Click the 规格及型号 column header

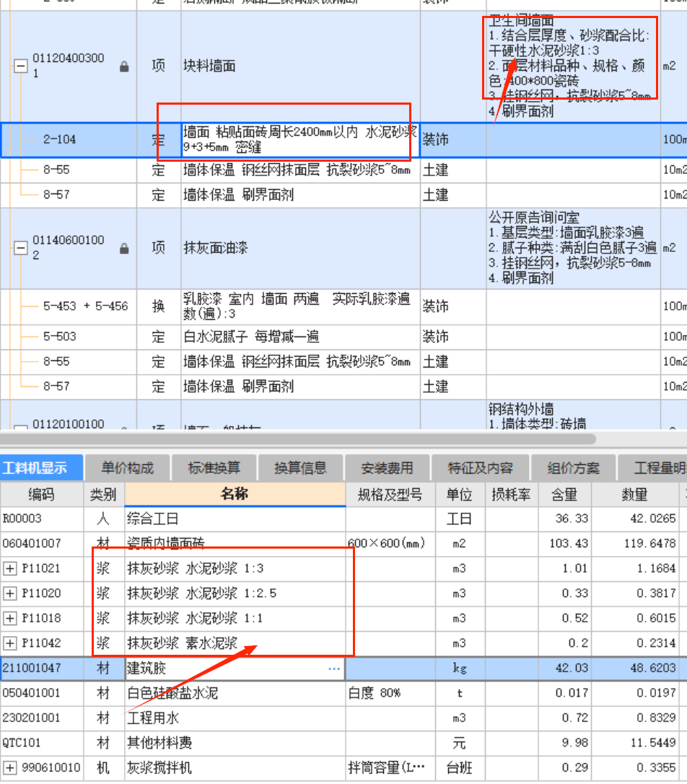390,495
